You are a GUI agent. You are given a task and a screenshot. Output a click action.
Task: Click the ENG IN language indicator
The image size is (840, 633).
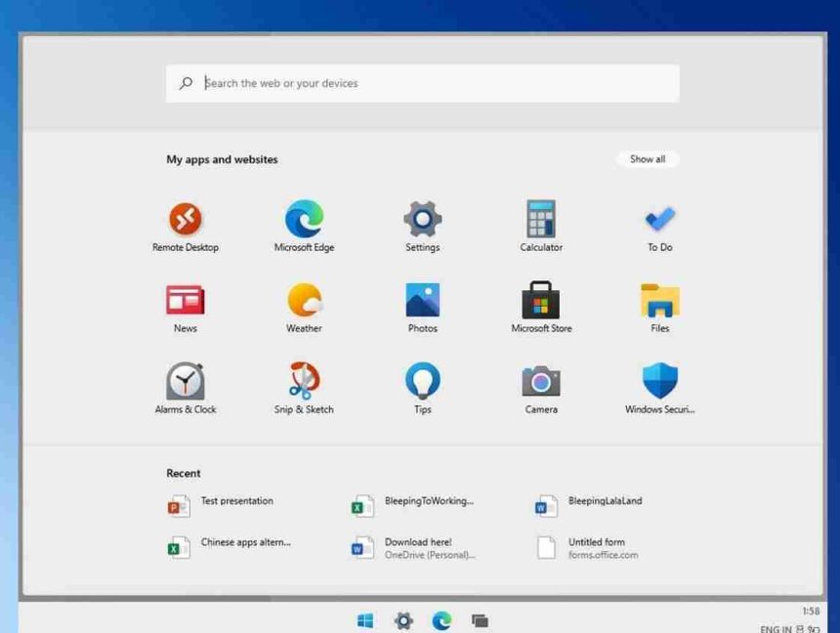point(776,629)
